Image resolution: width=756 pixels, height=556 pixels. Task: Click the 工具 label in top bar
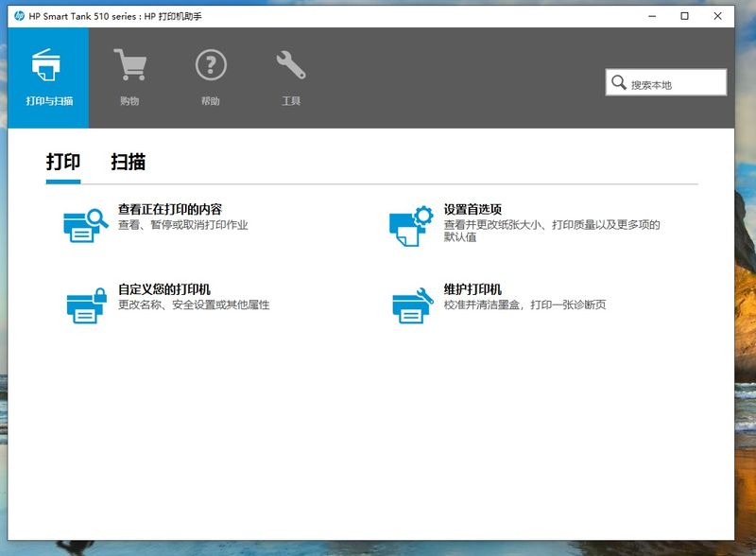(x=291, y=101)
